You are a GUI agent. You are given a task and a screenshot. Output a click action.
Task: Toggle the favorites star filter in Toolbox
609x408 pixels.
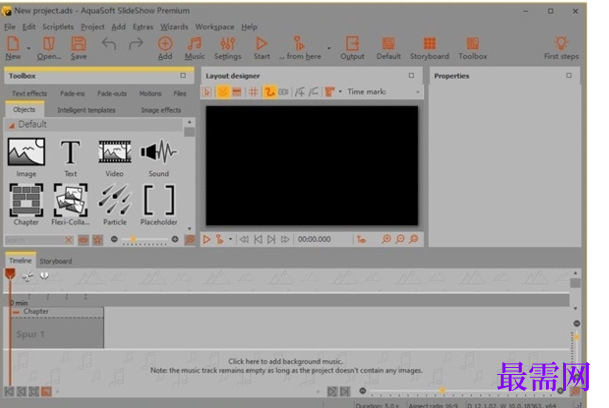click(97, 240)
